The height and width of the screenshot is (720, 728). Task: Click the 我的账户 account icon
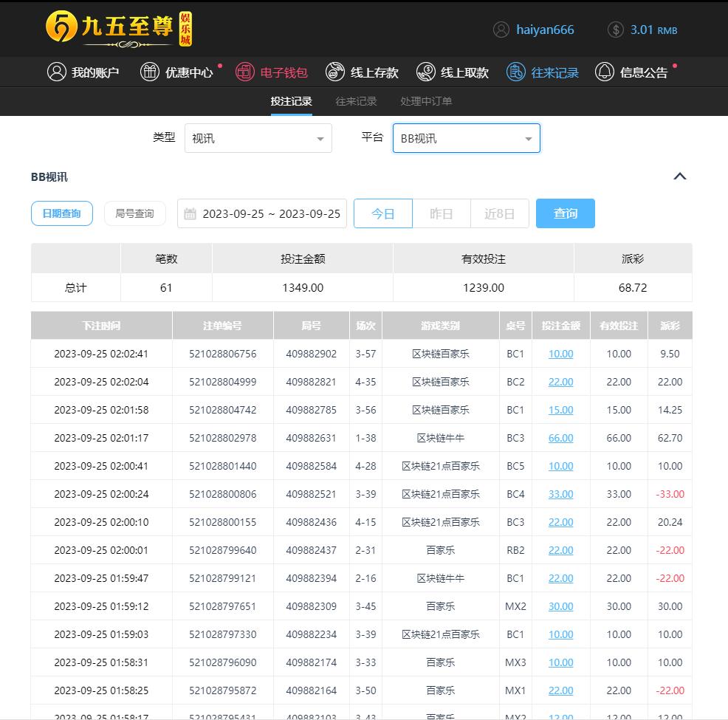(57, 72)
